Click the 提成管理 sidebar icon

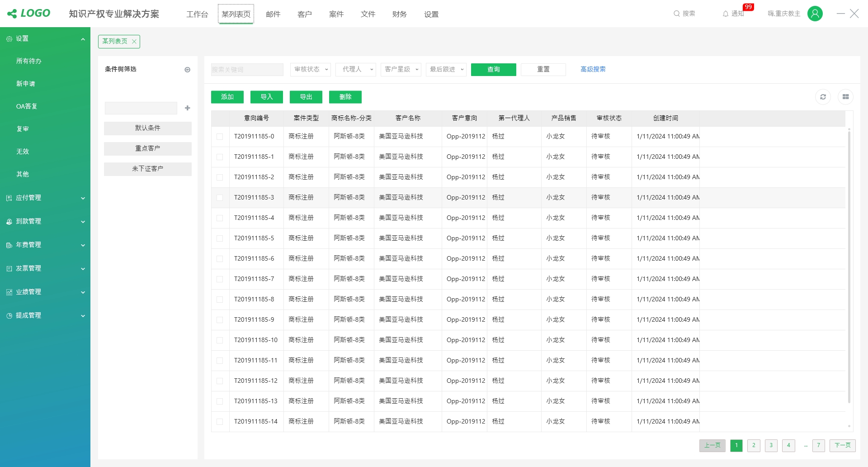click(9, 316)
